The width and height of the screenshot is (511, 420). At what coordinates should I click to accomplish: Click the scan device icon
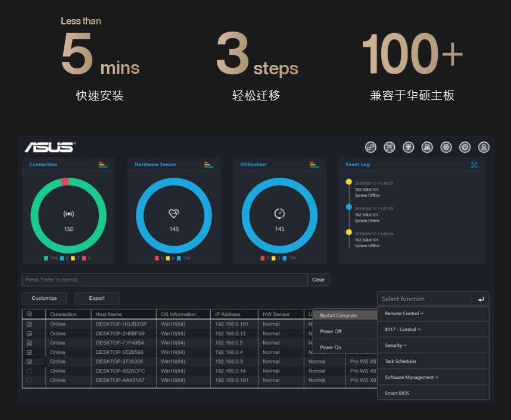389,147
